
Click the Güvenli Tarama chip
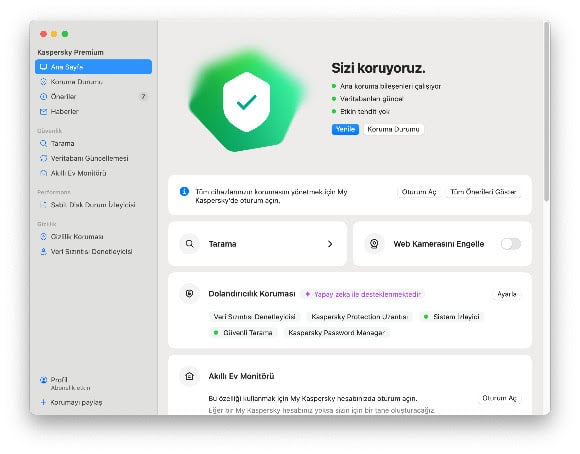coord(243,333)
